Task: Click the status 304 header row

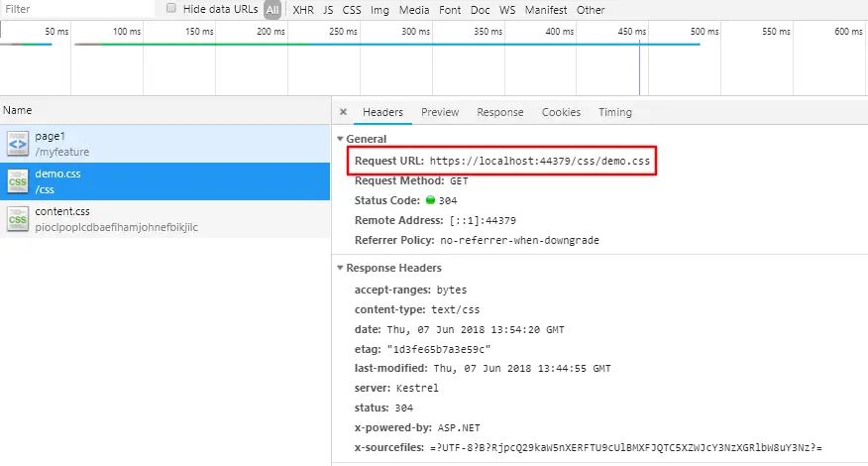Action: [x=383, y=408]
